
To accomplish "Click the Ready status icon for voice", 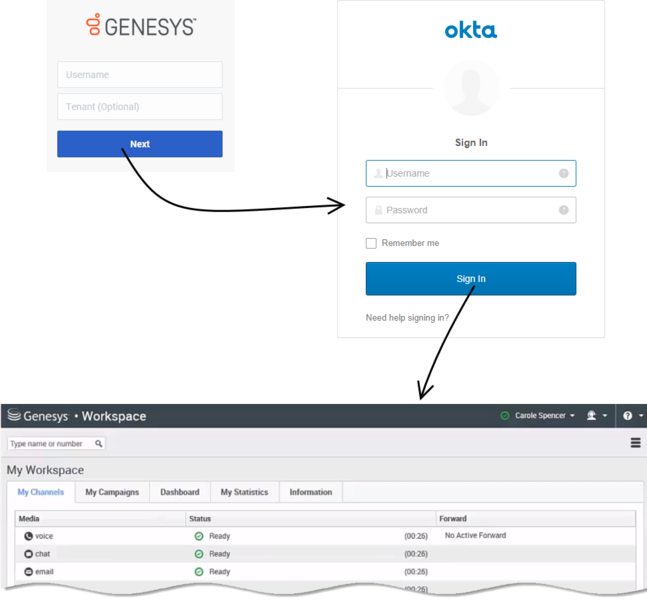I will click(x=199, y=536).
